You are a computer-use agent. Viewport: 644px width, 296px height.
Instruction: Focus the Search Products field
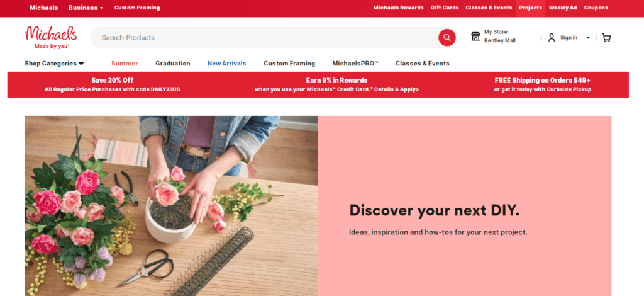point(265,37)
